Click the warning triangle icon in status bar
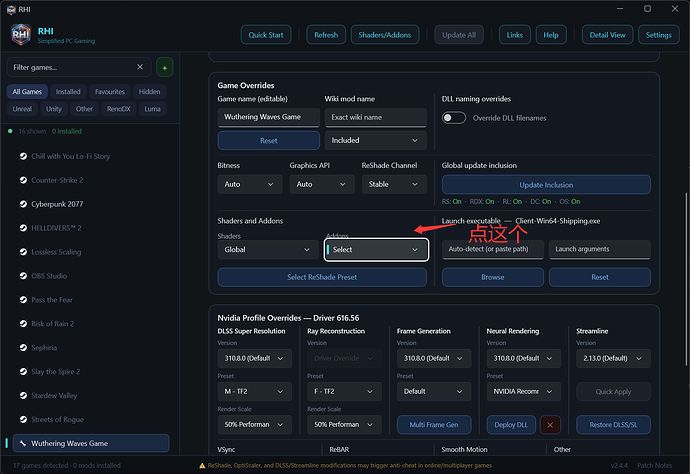 [x=202, y=466]
